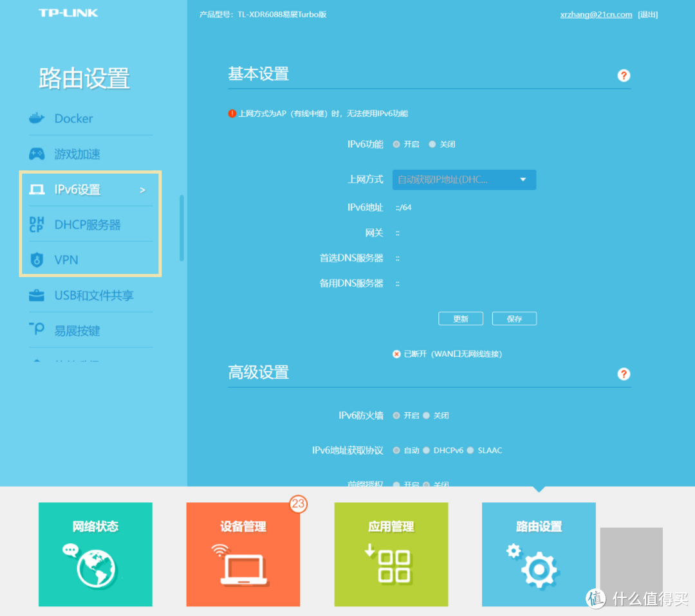Click the 应用管理 app management tile
Screen dimensions: 695x616
(x=391, y=554)
